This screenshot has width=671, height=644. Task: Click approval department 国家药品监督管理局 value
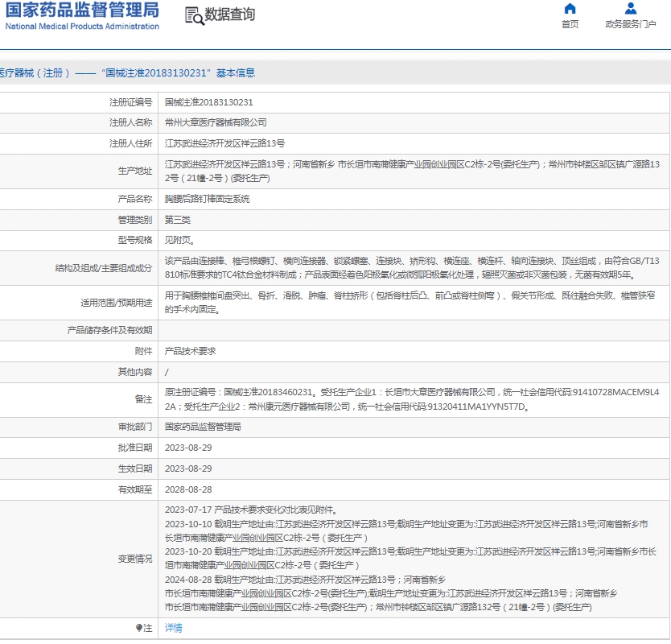(203, 427)
